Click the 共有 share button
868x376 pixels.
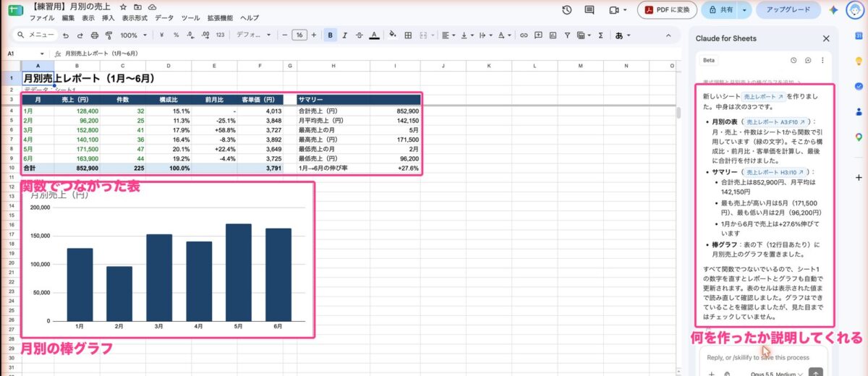click(720, 9)
